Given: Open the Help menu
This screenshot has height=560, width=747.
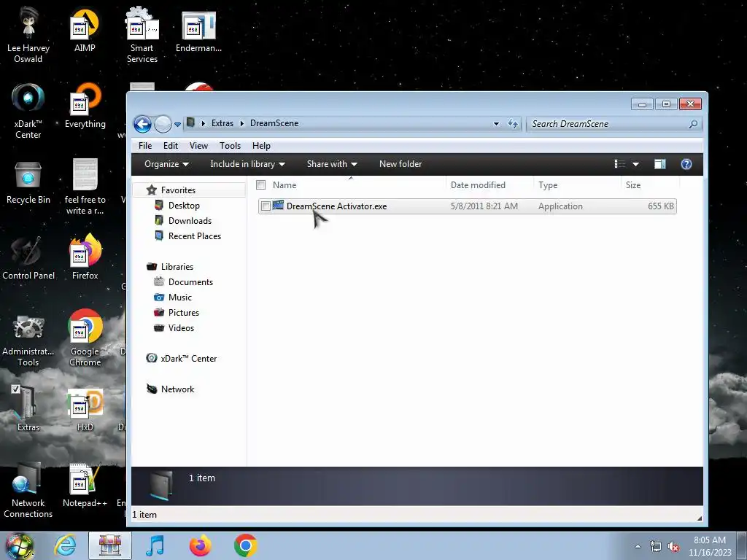Looking at the screenshot, I should point(261,146).
